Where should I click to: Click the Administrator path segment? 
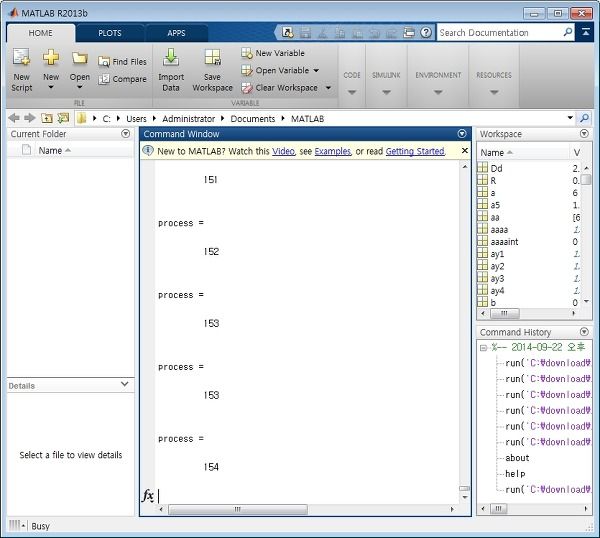[189, 119]
